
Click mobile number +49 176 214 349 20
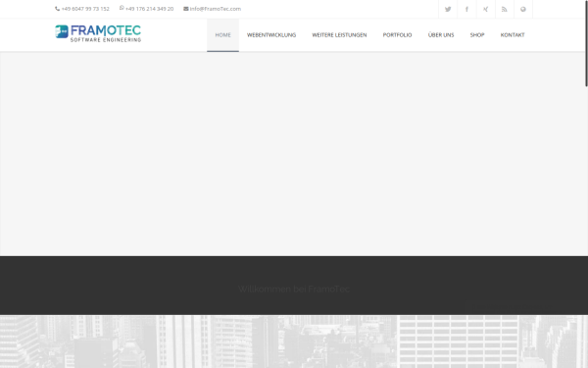149,9
